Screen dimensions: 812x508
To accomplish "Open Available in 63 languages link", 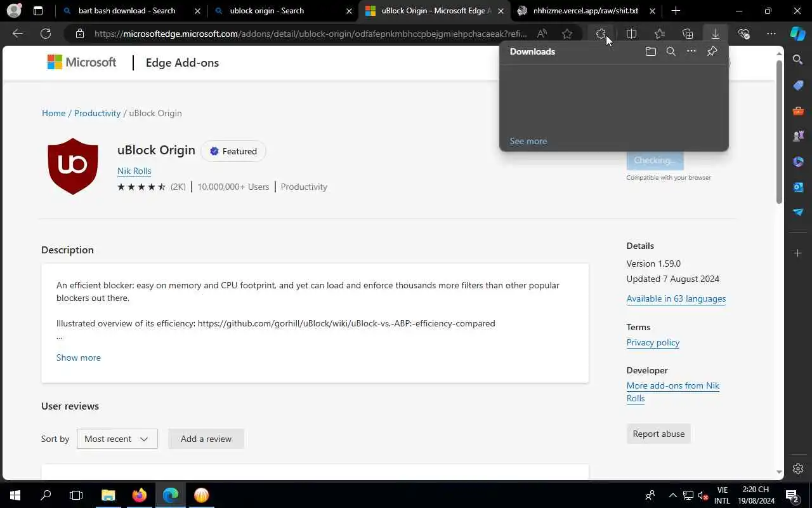I will click(x=676, y=298).
